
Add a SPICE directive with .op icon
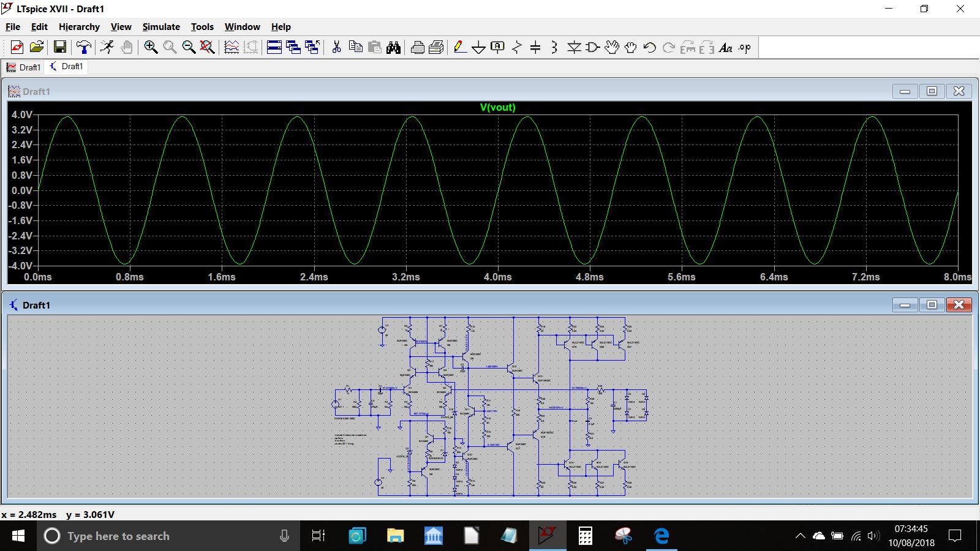coord(744,47)
